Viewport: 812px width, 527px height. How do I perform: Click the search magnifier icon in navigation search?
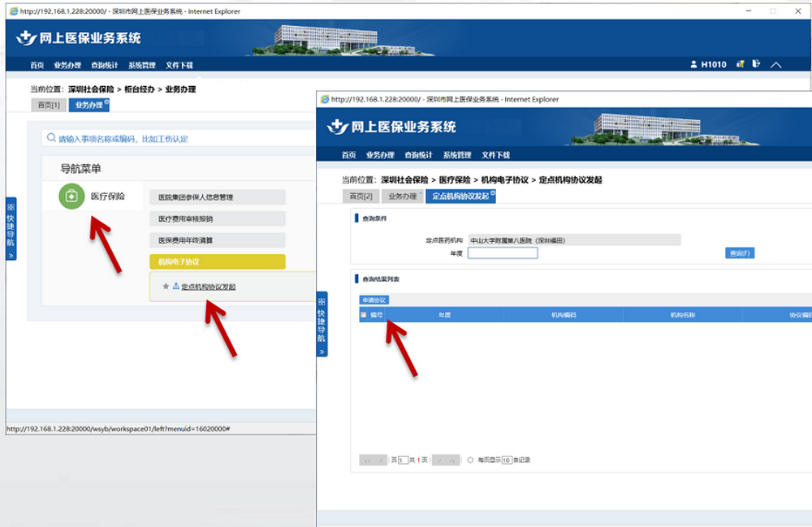tap(51, 139)
